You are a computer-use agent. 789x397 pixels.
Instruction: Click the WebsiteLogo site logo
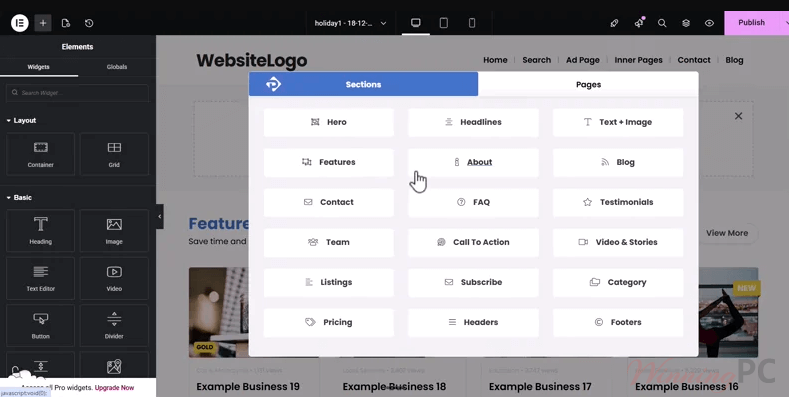tap(252, 60)
